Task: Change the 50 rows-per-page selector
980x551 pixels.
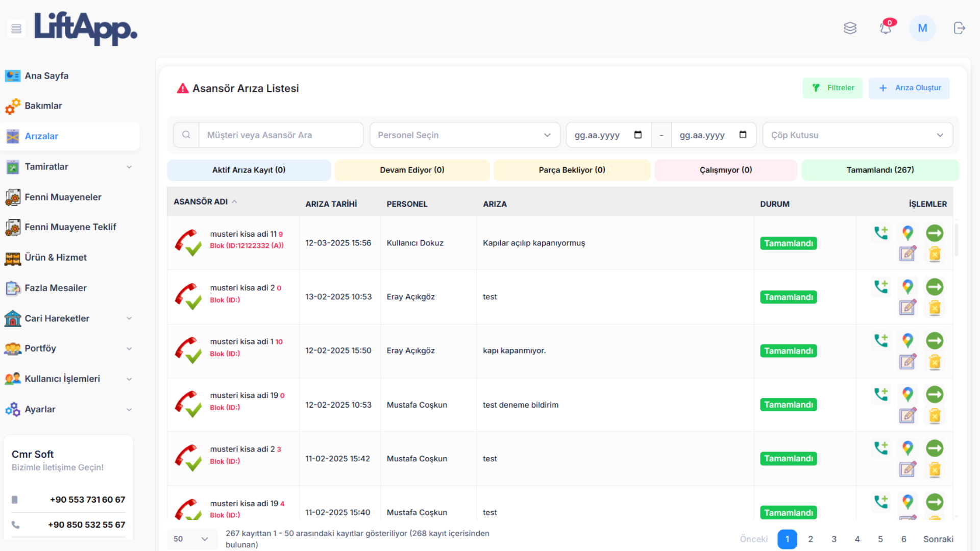Action: coord(190,539)
